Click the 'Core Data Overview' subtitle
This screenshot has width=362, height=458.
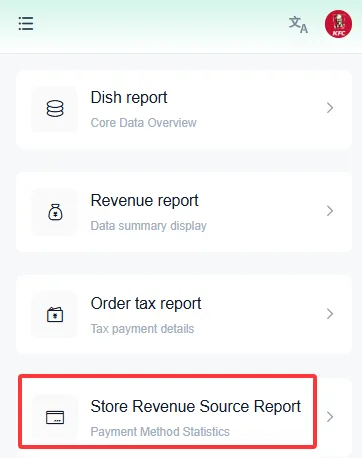pyautogui.click(x=144, y=123)
